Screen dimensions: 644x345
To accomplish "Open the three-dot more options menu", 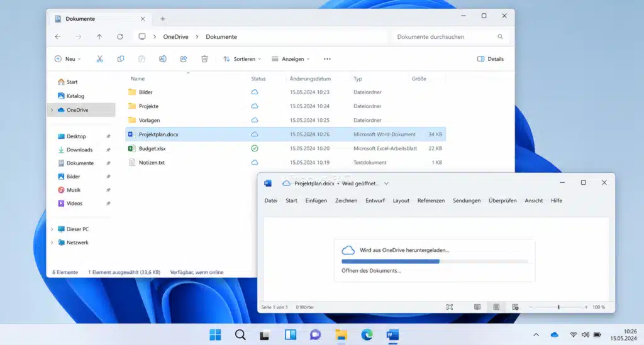I will pyautogui.click(x=327, y=59).
